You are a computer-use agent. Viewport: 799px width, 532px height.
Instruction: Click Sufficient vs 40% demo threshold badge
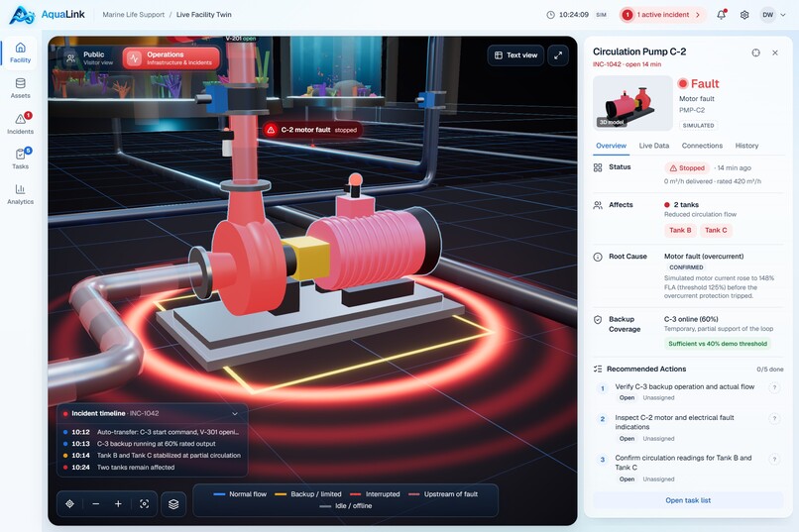pyautogui.click(x=718, y=344)
